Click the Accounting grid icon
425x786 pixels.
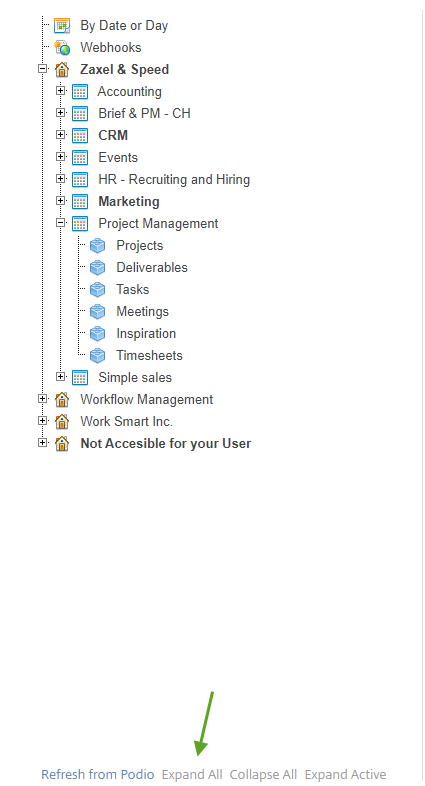coord(80,92)
